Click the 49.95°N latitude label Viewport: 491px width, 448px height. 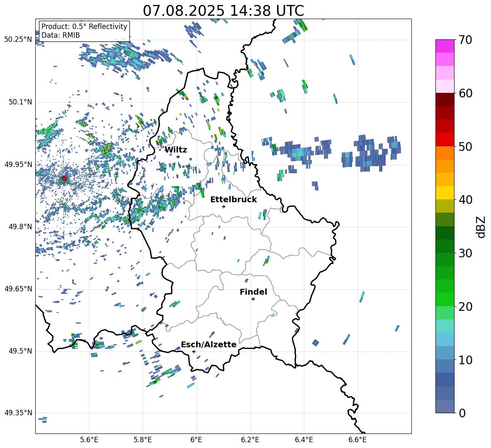tap(18, 164)
